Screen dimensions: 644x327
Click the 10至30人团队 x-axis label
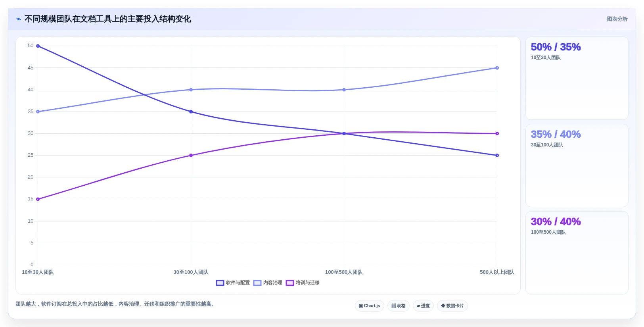(38, 272)
